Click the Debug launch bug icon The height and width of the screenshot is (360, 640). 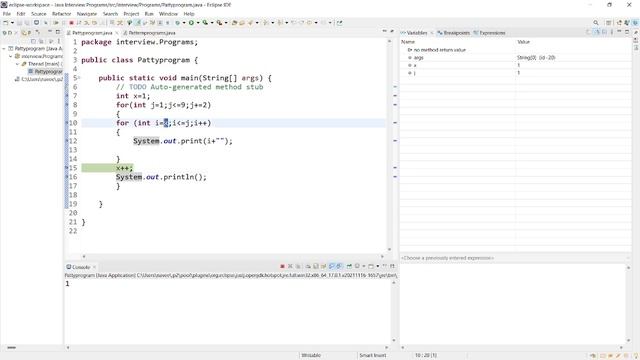(x=178, y=23)
